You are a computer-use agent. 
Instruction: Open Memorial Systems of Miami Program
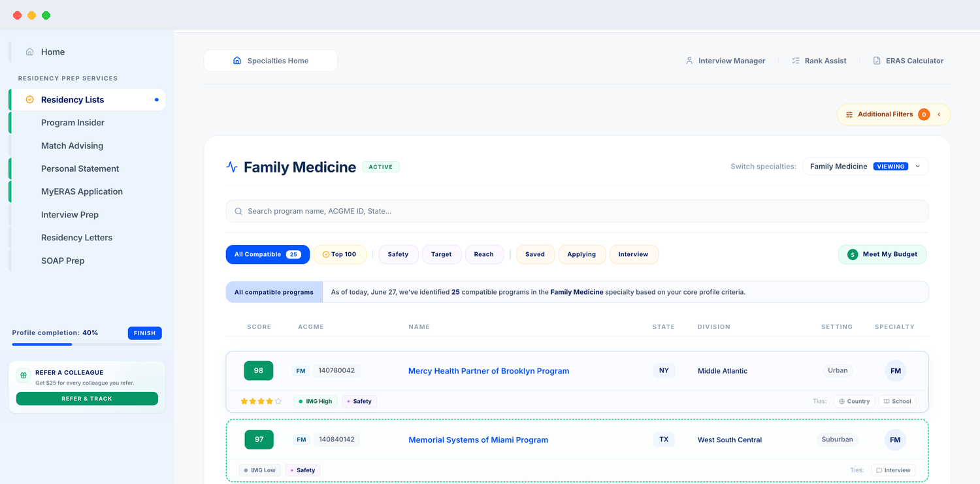(478, 440)
